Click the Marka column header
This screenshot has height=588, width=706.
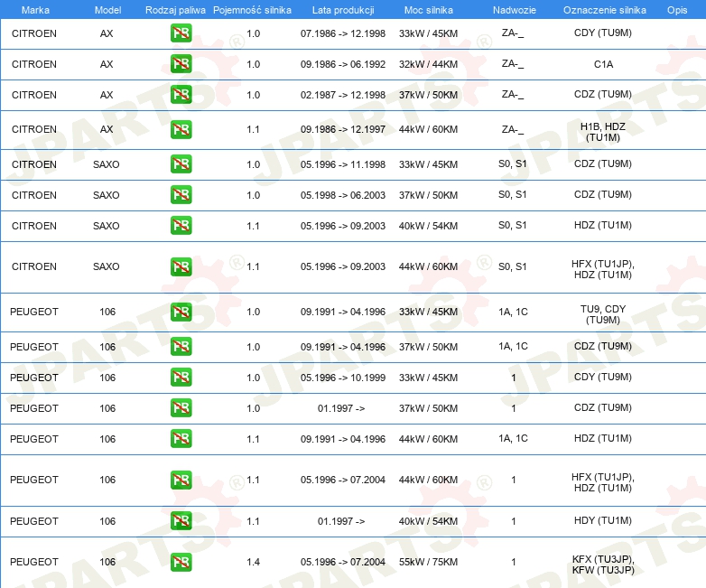tap(35, 10)
